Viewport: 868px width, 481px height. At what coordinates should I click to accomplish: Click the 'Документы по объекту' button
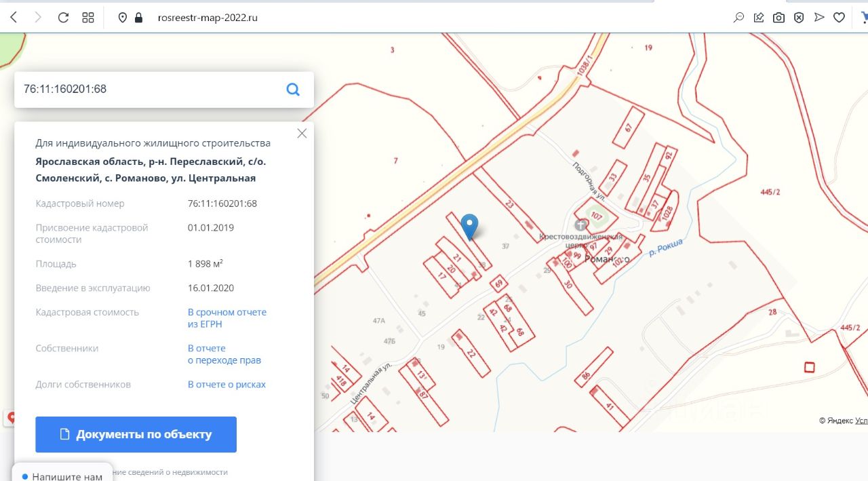[136, 434]
